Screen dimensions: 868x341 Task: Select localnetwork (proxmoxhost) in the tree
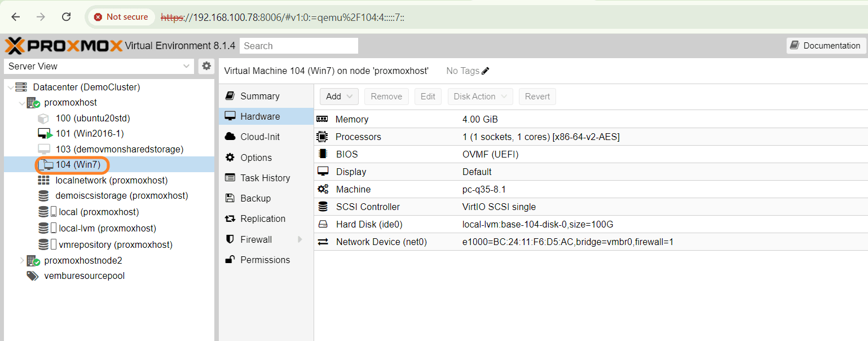click(x=112, y=180)
